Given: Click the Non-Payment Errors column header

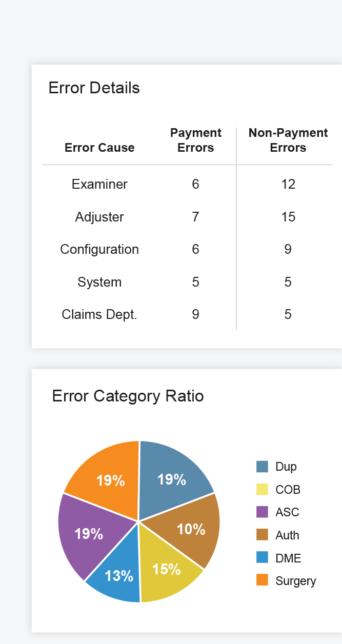Looking at the screenshot, I should click(288, 140).
